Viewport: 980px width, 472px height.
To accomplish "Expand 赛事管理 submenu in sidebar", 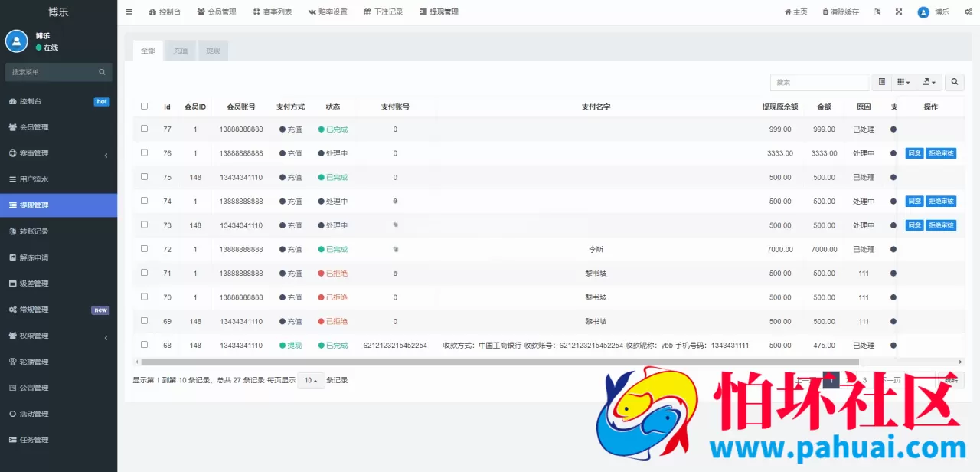I will click(x=58, y=153).
